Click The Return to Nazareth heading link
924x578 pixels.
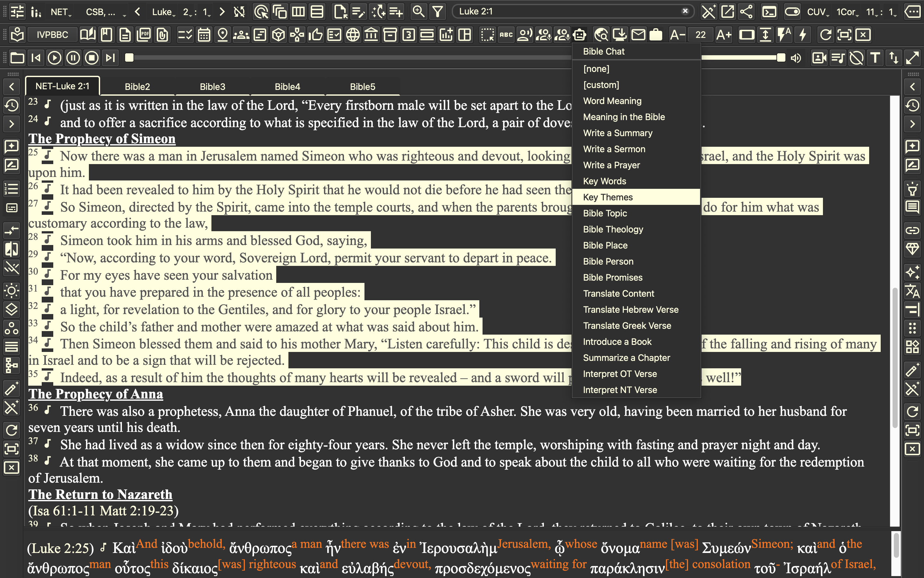(100, 494)
